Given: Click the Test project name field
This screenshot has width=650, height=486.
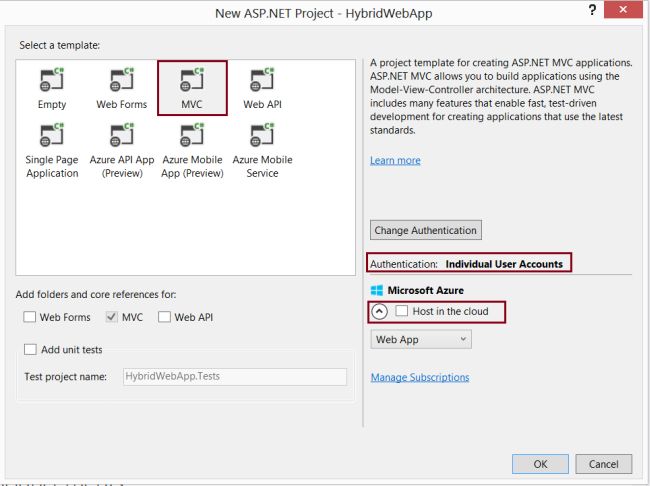Looking at the screenshot, I should pos(235,377).
